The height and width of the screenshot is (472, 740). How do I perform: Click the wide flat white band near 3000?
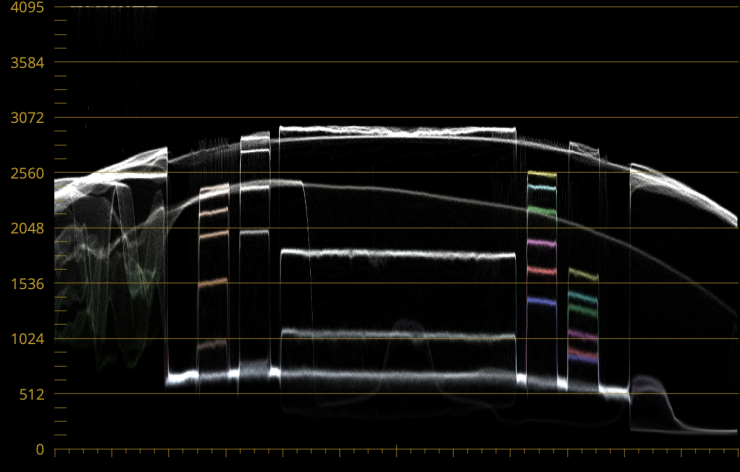397,131
